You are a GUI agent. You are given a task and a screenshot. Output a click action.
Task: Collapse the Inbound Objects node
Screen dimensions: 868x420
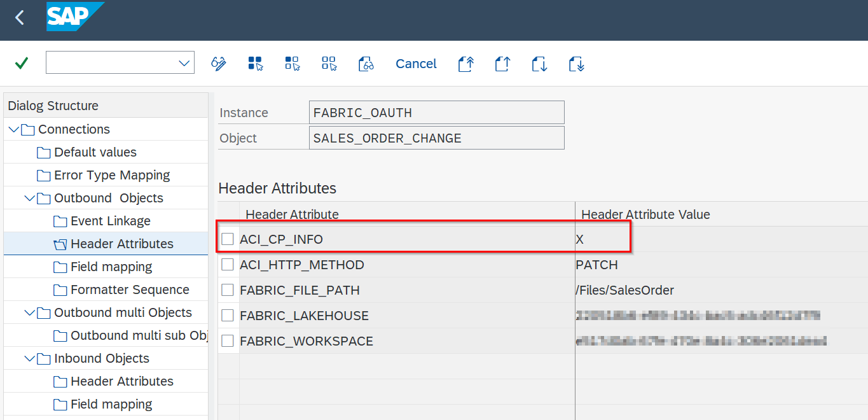(29, 358)
